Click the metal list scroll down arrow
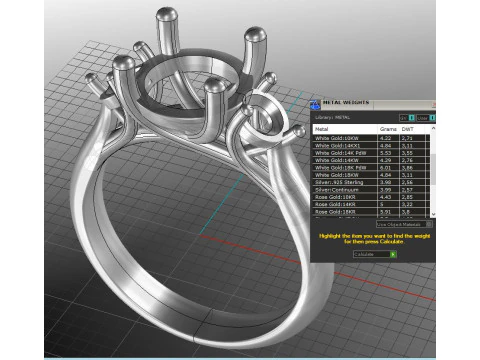The width and height of the screenshot is (480, 360). tap(433, 214)
